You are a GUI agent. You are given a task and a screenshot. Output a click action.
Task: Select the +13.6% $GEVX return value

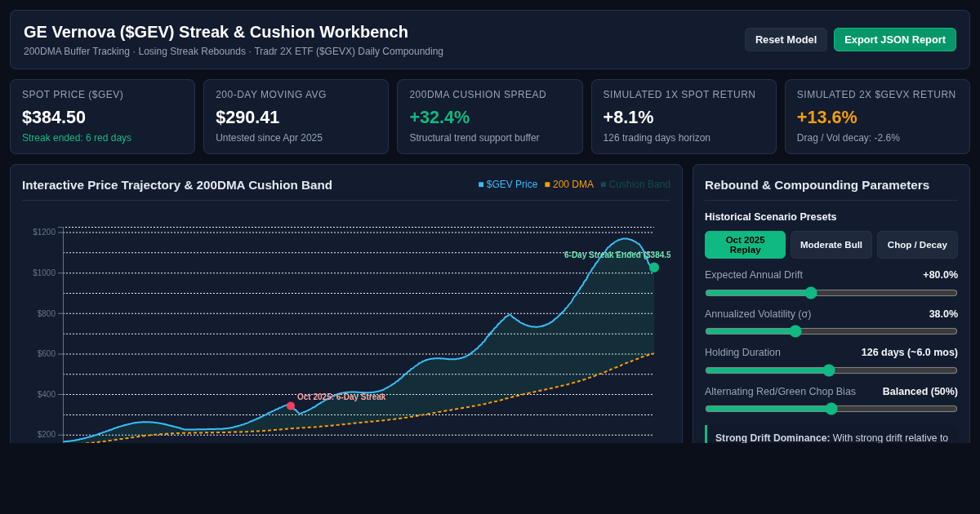pos(826,117)
